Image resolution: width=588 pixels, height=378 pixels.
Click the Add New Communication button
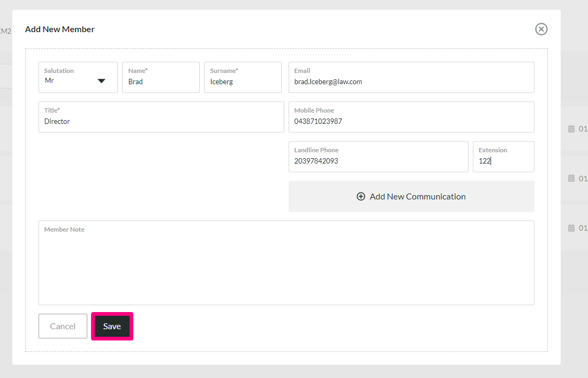[x=411, y=196]
